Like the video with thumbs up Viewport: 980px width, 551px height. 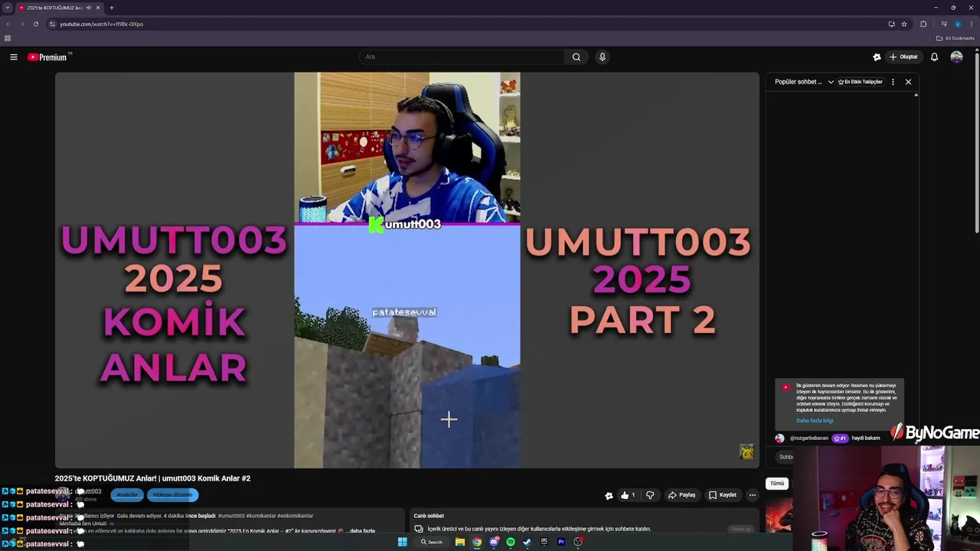click(628, 495)
